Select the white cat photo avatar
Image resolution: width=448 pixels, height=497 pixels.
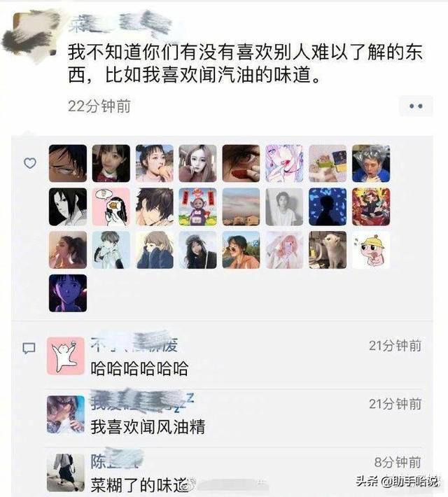click(328, 250)
